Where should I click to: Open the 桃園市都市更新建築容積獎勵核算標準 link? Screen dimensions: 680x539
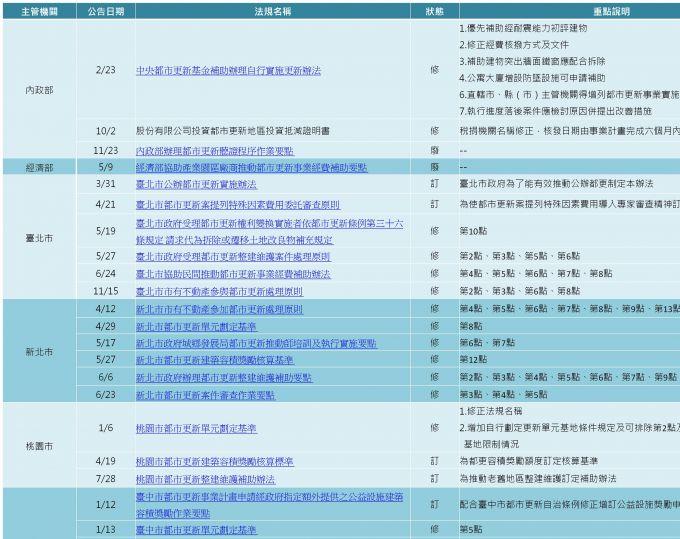[x=215, y=461]
